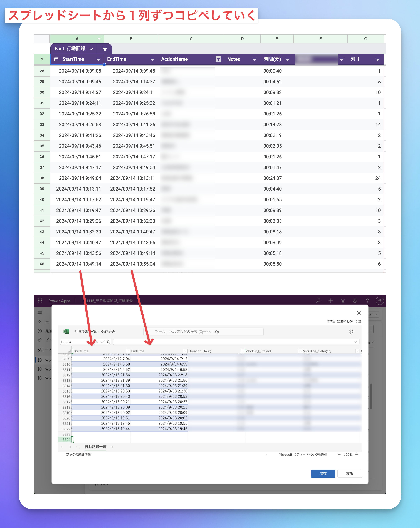Image resolution: width=420 pixels, height=528 pixels.
Task: Zoom out with the minus icon beside 100%
Action: (x=339, y=454)
